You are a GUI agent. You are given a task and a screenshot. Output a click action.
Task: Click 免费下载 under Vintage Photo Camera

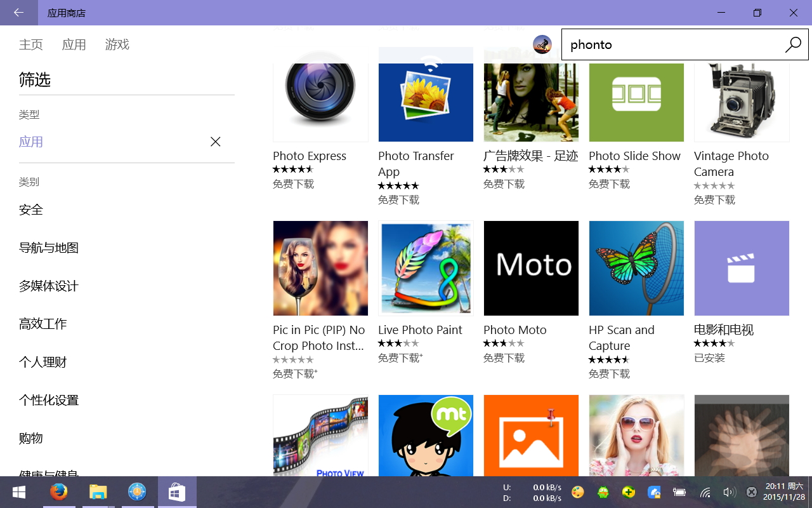714,200
